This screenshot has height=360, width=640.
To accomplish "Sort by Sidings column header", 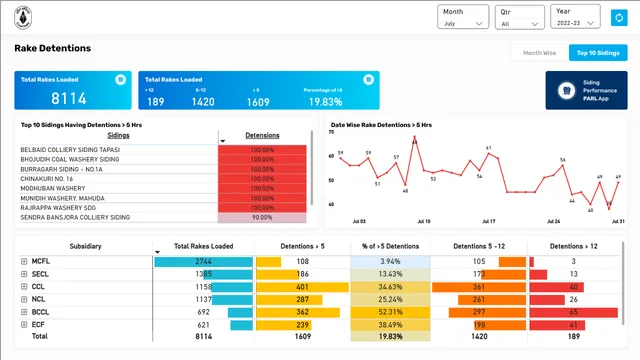I will 118,135.
